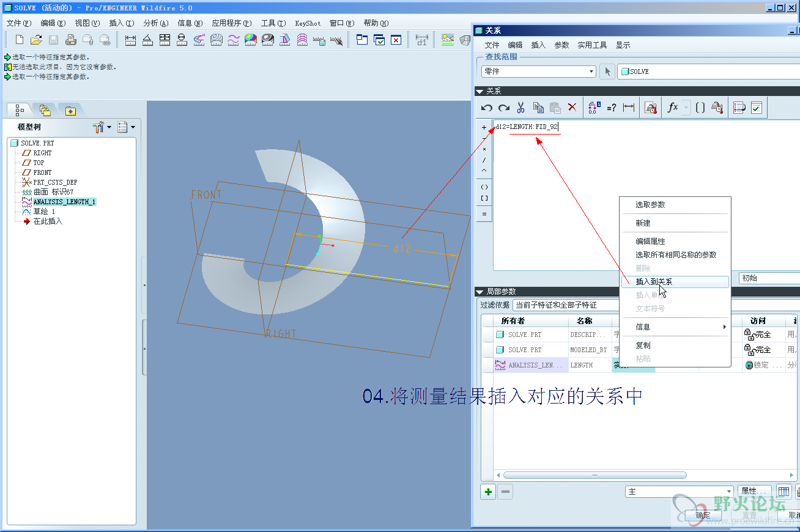This screenshot has width=800, height=532.
Task: Choose 编辑属性 from context menu
Action: click(675, 242)
